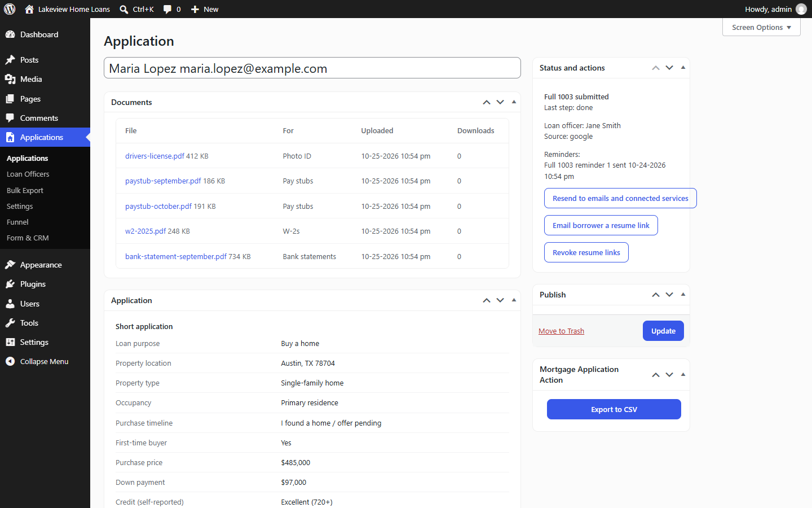The height and width of the screenshot is (508, 812).
Task: Open Dashboard from sidebar
Action: 45,34
